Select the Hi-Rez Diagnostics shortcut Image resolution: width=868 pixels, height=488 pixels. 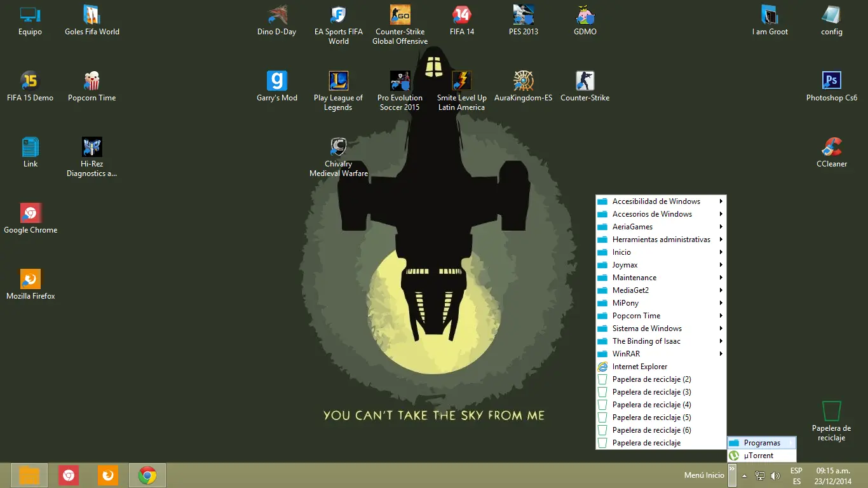[x=92, y=157]
